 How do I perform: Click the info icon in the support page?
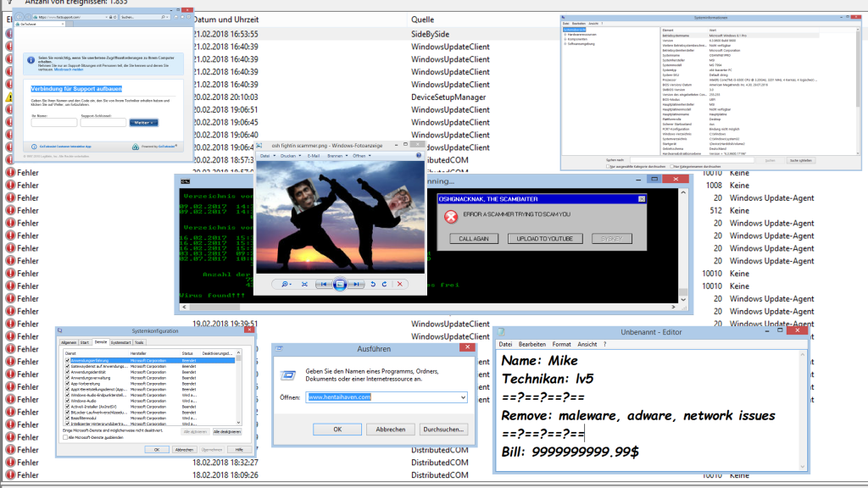31,60
